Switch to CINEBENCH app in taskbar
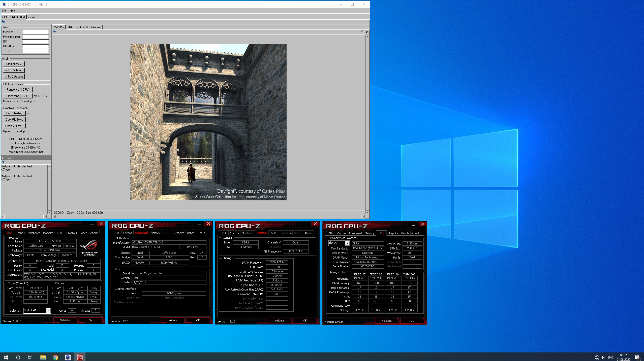The image size is (644, 361). point(68,357)
